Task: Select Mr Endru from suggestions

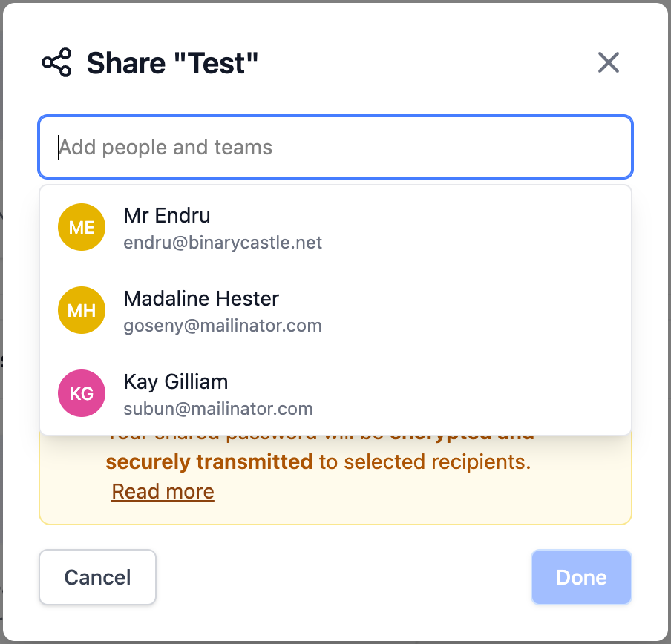Action: 167,216
